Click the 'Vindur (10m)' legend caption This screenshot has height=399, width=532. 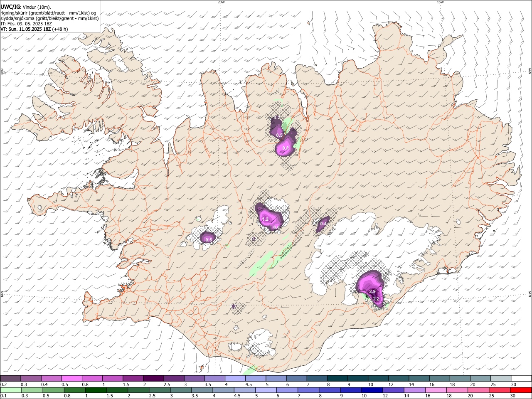pyautogui.click(x=36, y=7)
